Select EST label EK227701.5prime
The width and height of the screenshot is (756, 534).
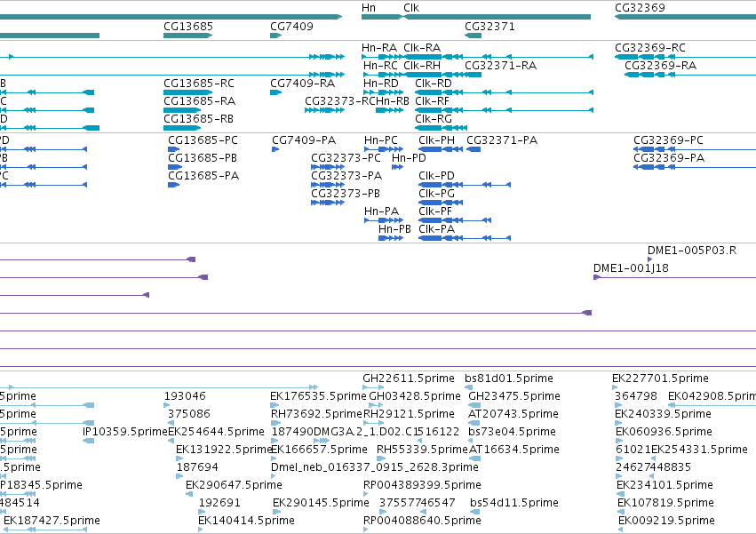pyautogui.click(x=660, y=379)
